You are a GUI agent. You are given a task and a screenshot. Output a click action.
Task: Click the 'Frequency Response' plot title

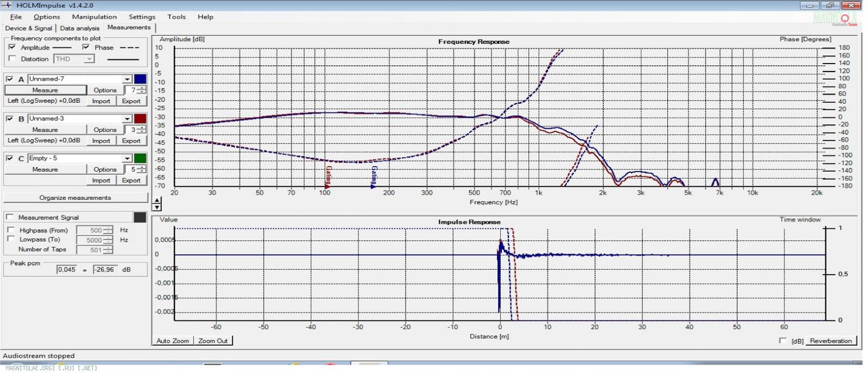coord(474,42)
